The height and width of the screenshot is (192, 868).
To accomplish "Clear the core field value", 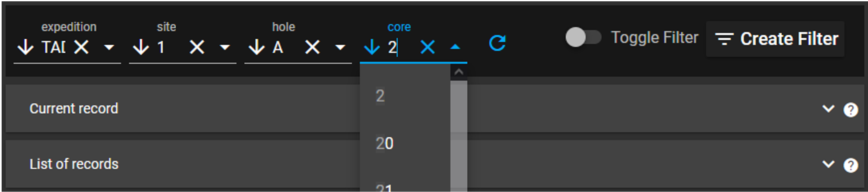I will point(428,47).
